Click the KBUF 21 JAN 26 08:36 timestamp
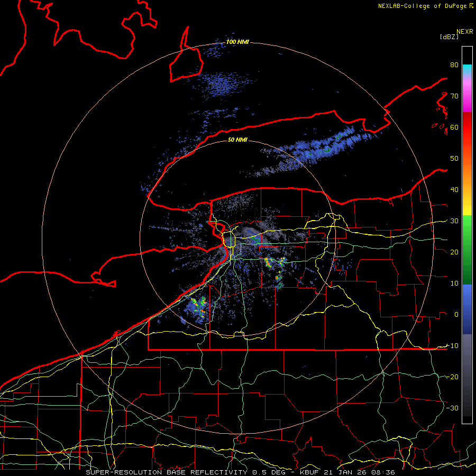Screen dimensions: 476x476 click(346, 472)
